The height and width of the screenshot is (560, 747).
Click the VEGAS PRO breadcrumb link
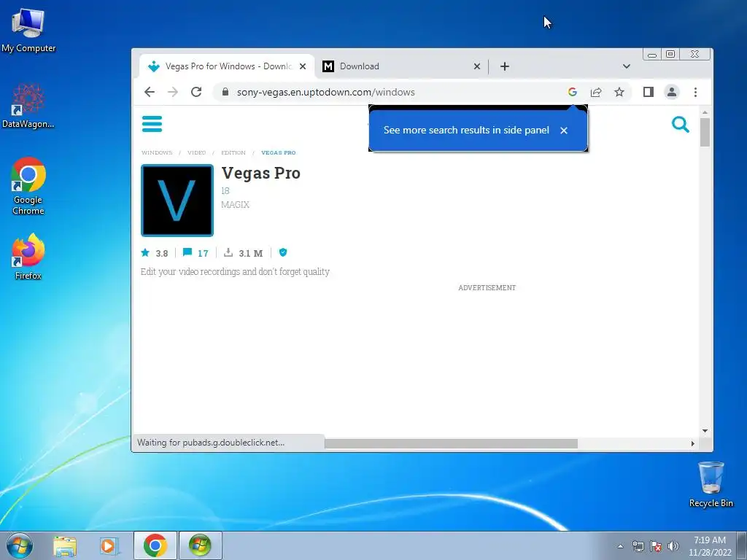[279, 152]
